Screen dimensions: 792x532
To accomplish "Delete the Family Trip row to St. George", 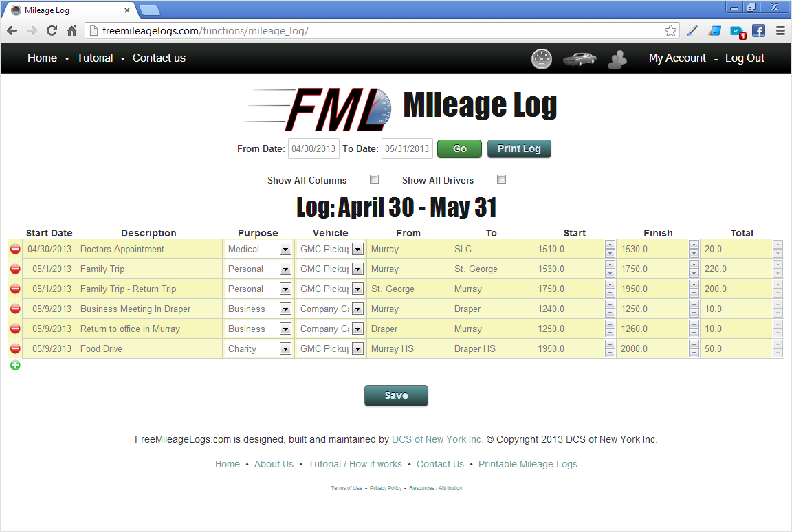I will tap(15, 269).
